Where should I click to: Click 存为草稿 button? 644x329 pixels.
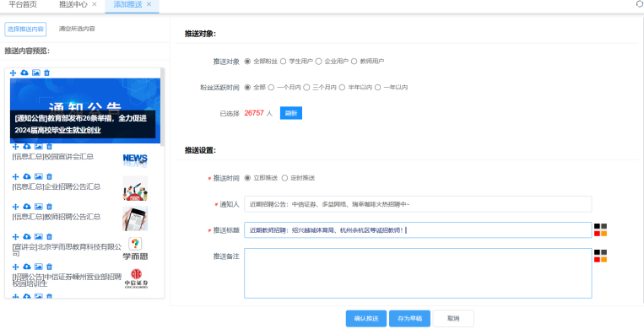[x=409, y=319]
